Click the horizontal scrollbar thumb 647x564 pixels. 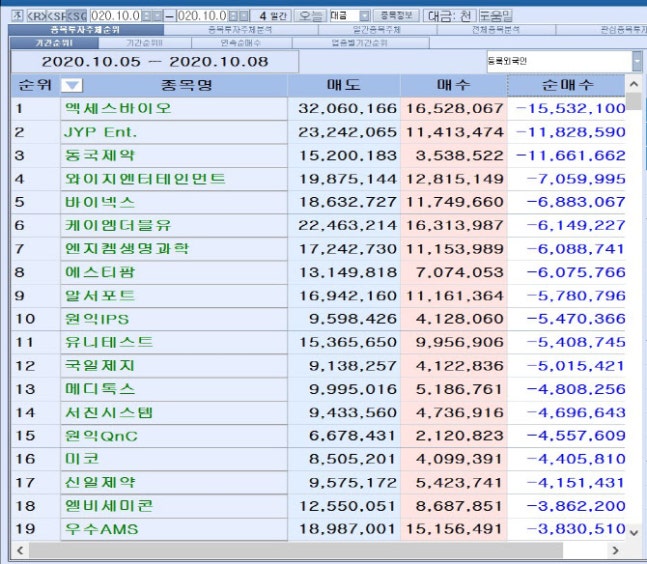tap(296, 550)
